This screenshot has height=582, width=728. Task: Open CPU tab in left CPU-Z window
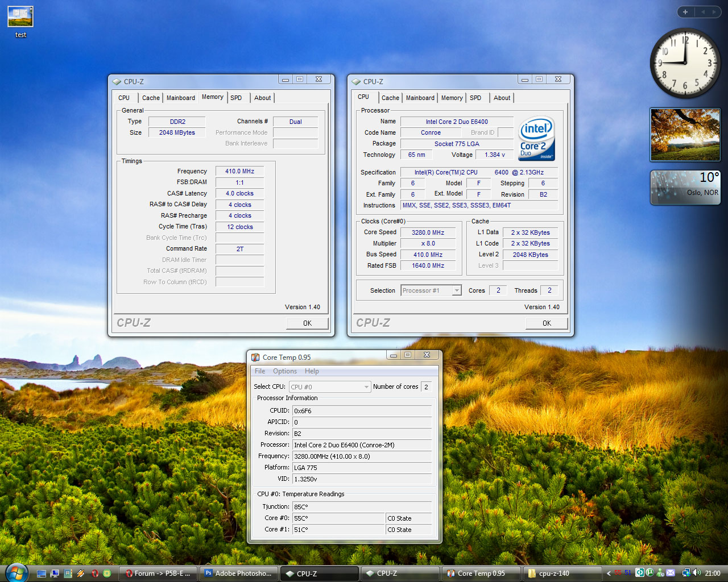(x=124, y=98)
